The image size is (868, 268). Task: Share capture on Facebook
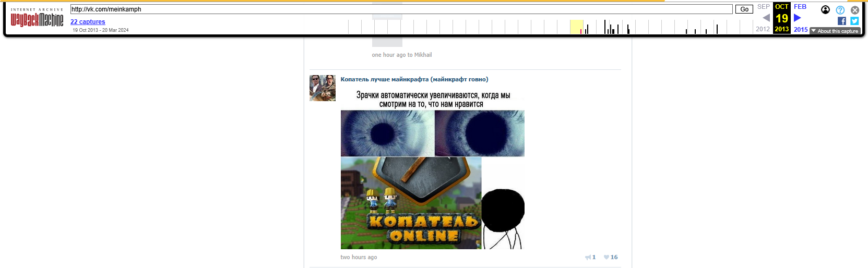click(842, 21)
